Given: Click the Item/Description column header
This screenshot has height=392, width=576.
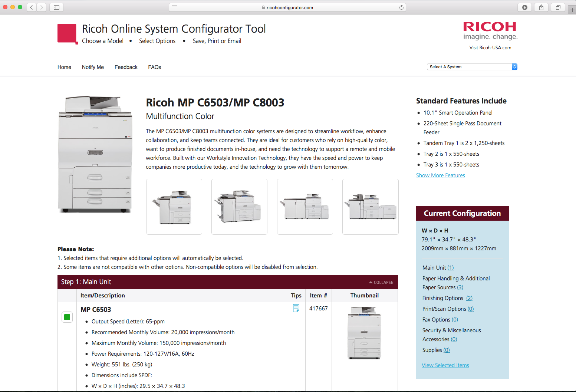Looking at the screenshot, I should [103, 296].
